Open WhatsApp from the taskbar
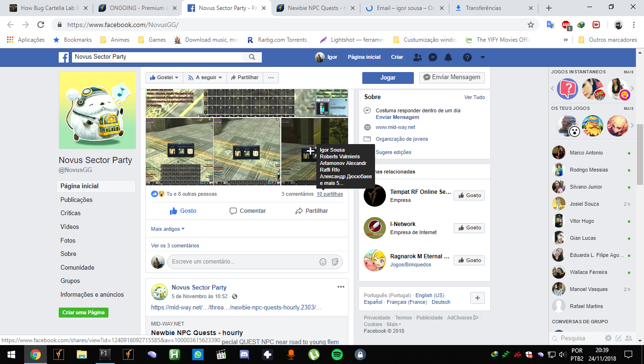Image resolution: width=644 pixels, height=364 pixels. (198, 355)
